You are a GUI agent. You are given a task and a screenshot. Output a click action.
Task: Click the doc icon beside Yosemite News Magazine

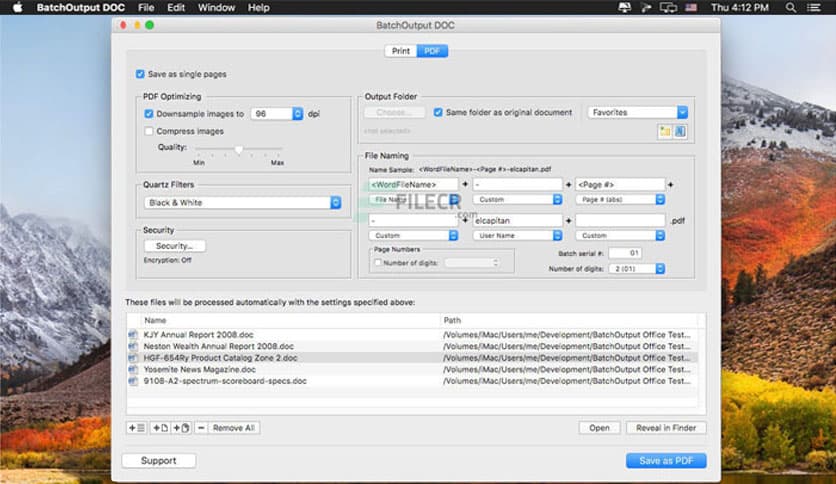(133, 369)
